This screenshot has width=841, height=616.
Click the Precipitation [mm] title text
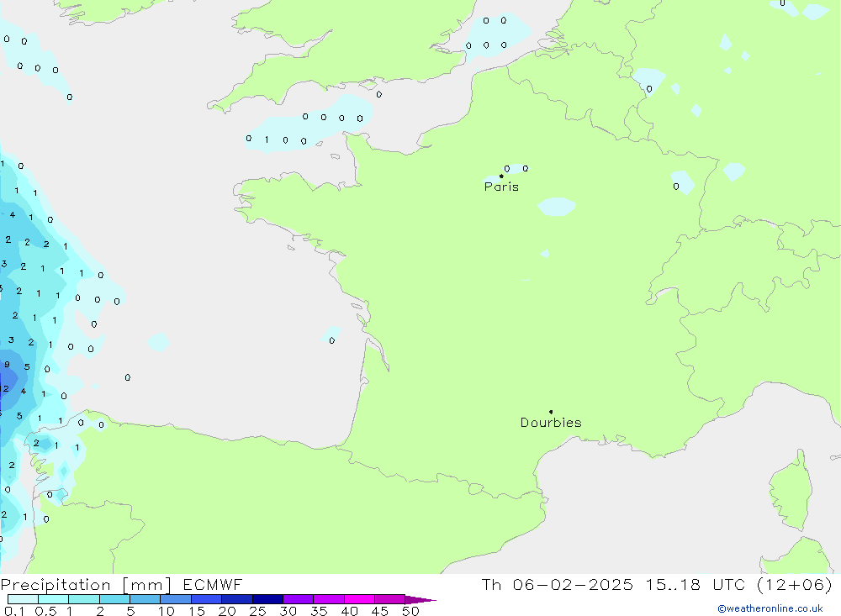coord(86,585)
